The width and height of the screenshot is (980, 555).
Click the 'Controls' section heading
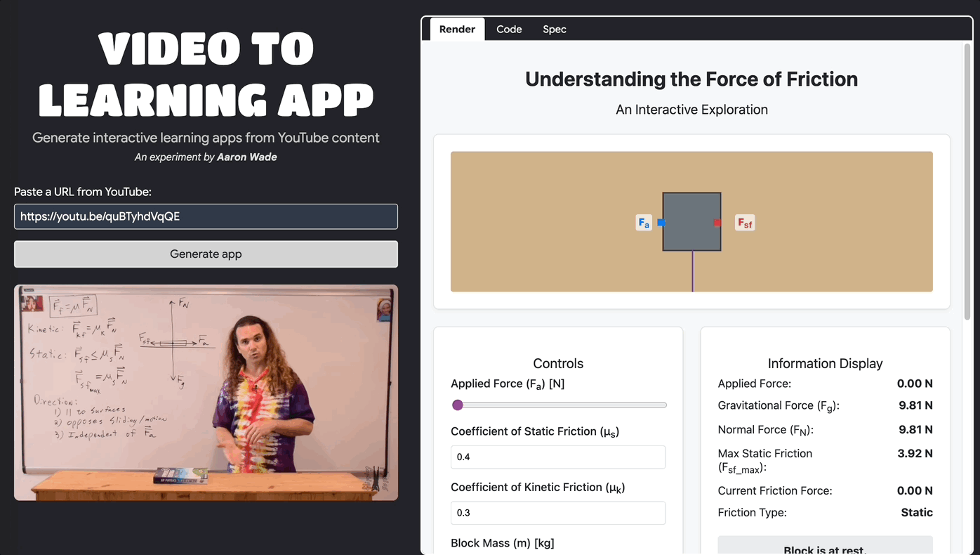558,363
